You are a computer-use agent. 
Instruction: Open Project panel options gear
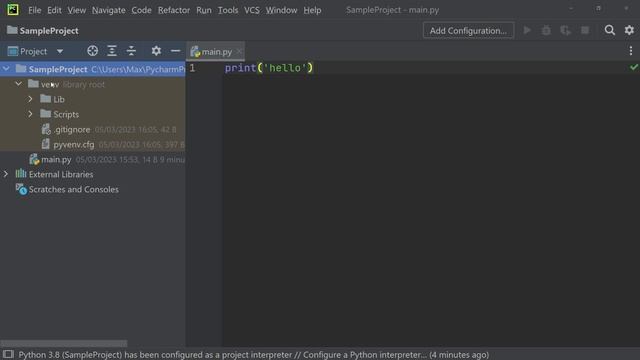click(156, 51)
